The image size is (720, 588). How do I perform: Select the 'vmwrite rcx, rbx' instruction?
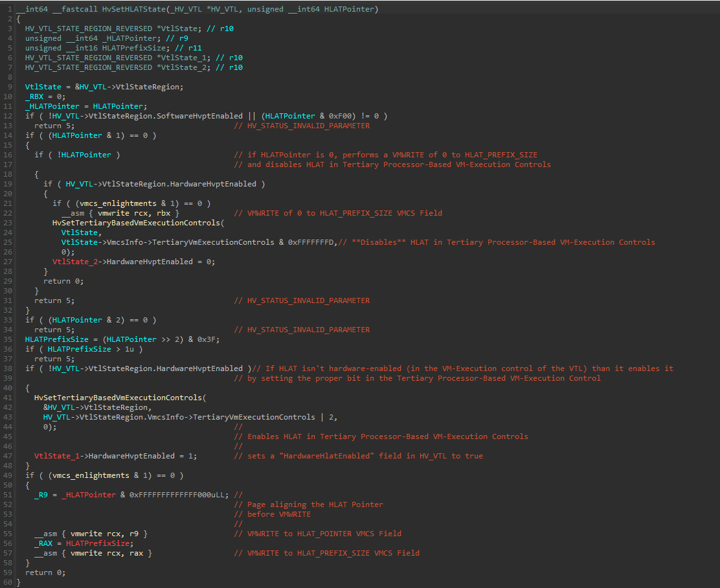pos(134,213)
